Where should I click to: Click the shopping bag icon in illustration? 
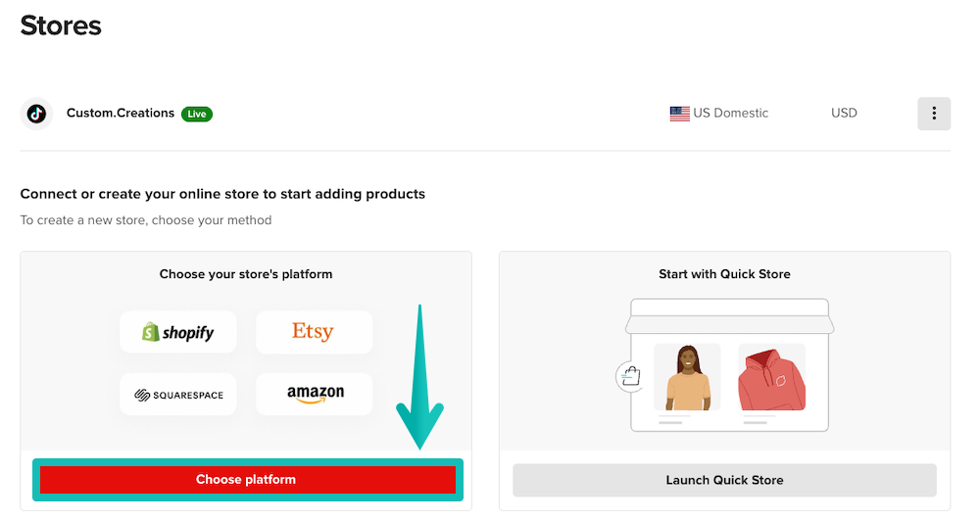click(x=627, y=376)
